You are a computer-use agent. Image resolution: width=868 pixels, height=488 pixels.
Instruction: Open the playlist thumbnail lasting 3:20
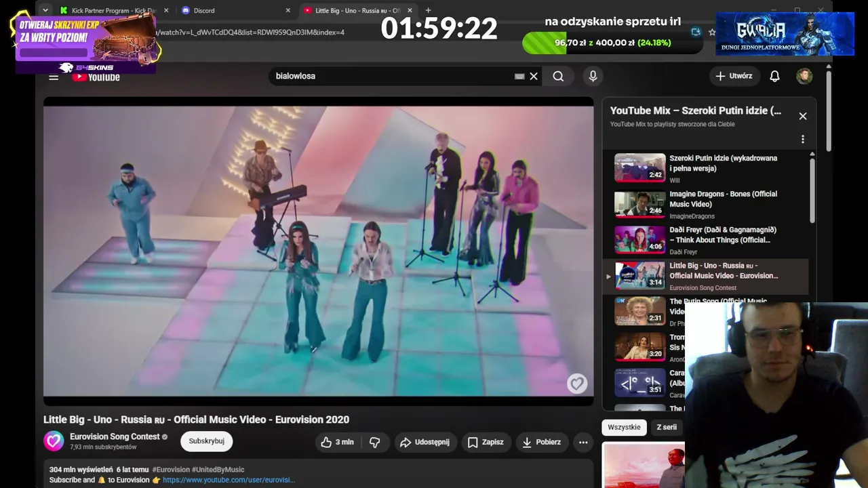click(640, 347)
